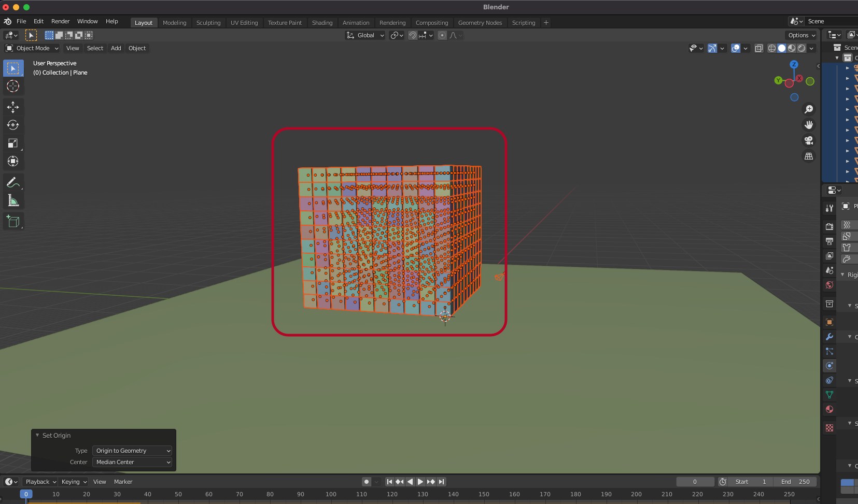Activate the Move tool
The width and height of the screenshot is (858, 504).
click(x=13, y=107)
